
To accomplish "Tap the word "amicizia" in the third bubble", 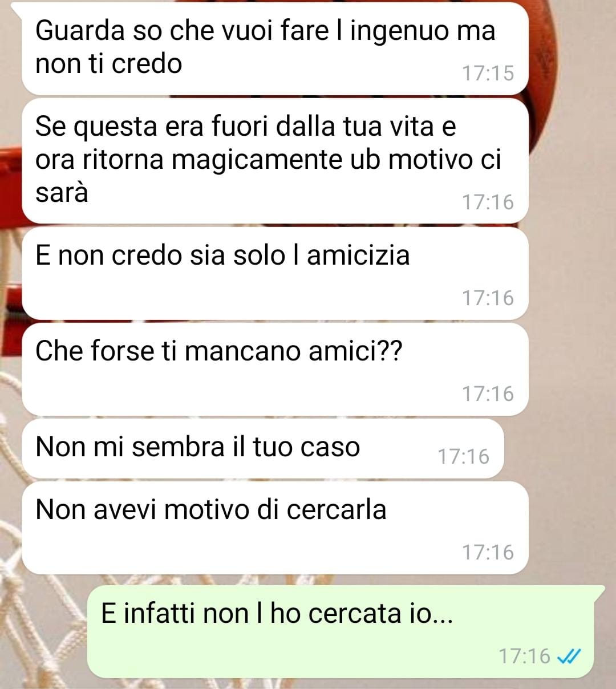I will tap(358, 255).
